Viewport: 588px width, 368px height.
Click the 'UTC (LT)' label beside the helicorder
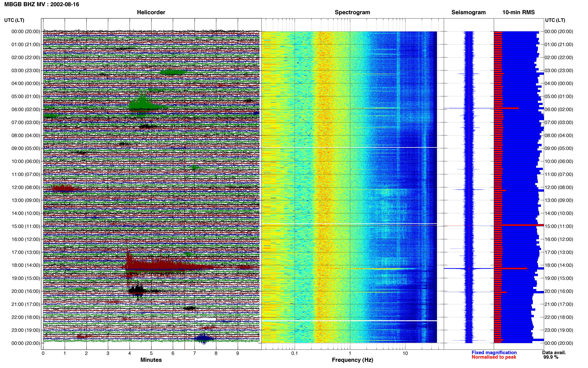[14, 20]
